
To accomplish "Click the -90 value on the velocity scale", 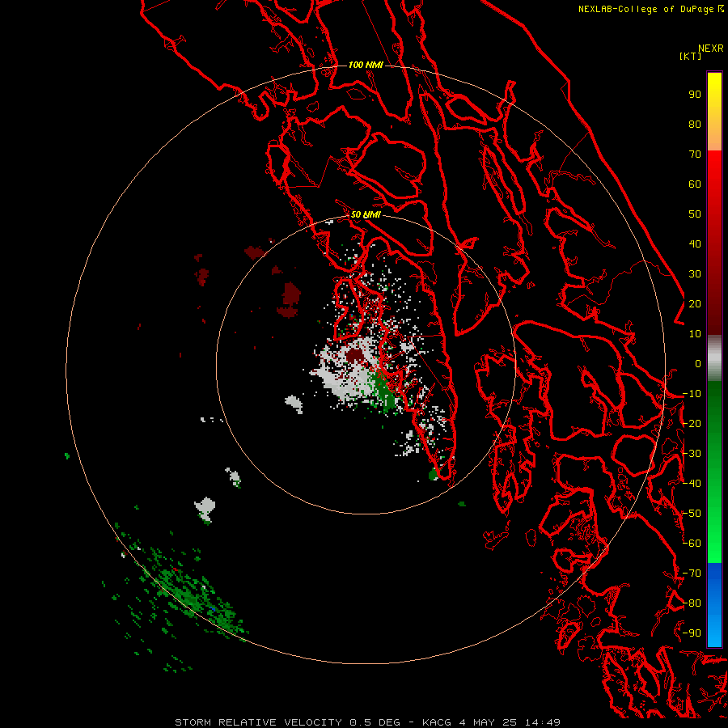I will [692, 633].
